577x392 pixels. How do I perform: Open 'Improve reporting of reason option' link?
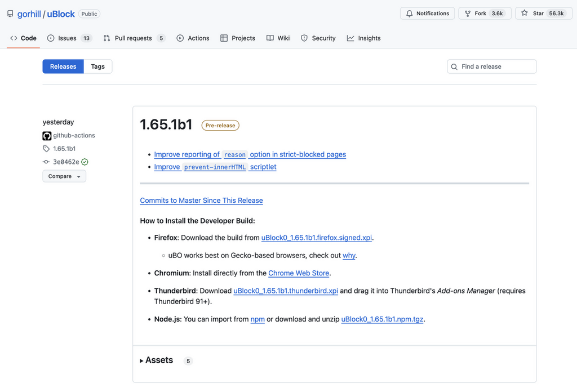click(250, 154)
